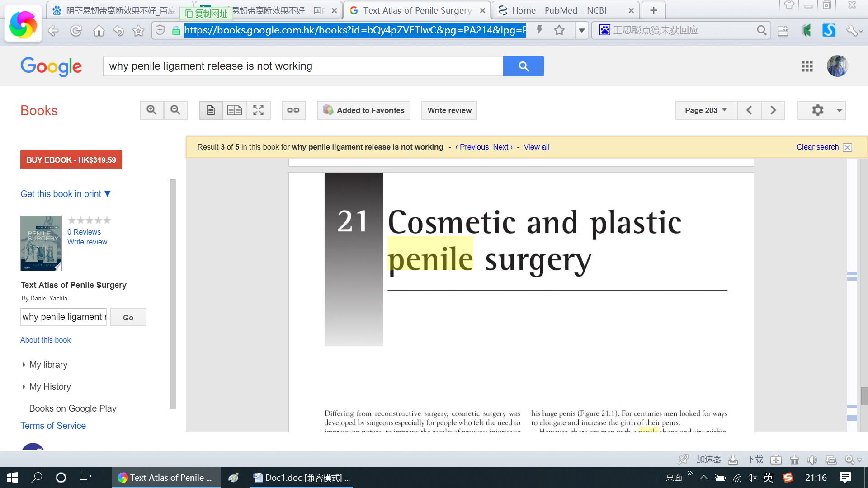Click Added to Favorites button
The height and width of the screenshot is (488, 868).
click(x=363, y=110)
